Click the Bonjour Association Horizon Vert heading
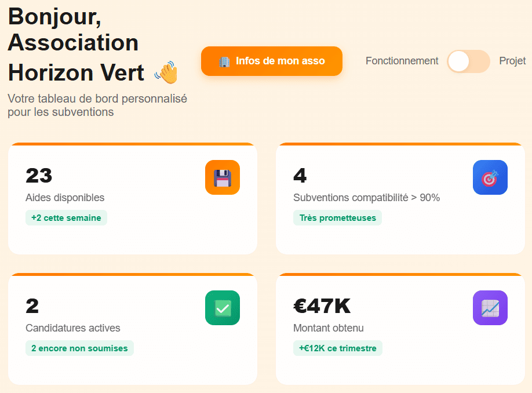This screenshot has height=393, width=532. pos(93,45)
